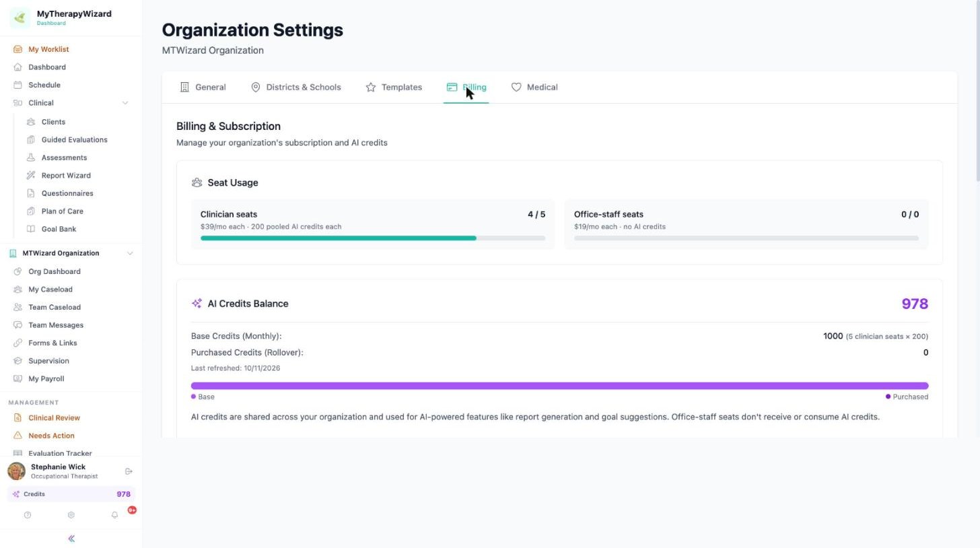Open the Questionnaires page

pos(67,193)
